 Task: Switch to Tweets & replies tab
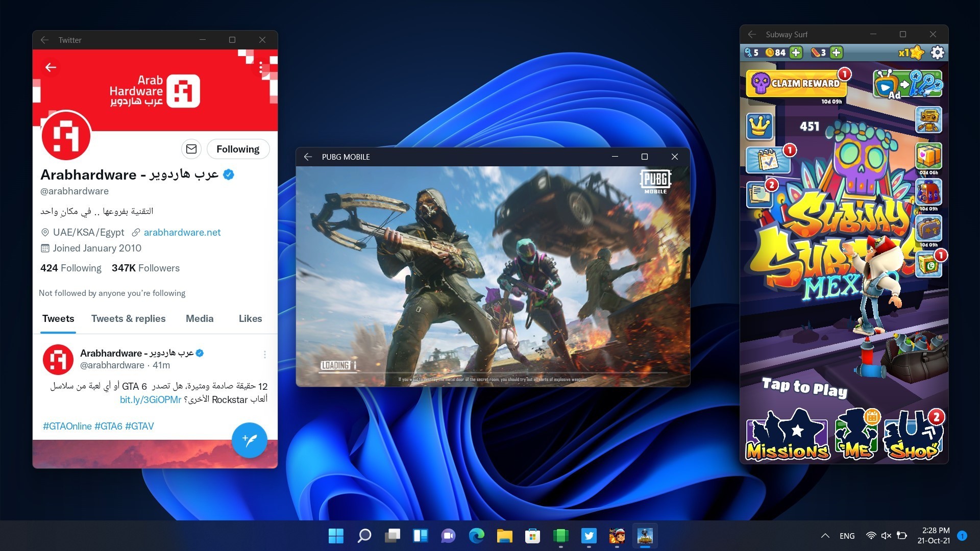[x=128, y=318]
